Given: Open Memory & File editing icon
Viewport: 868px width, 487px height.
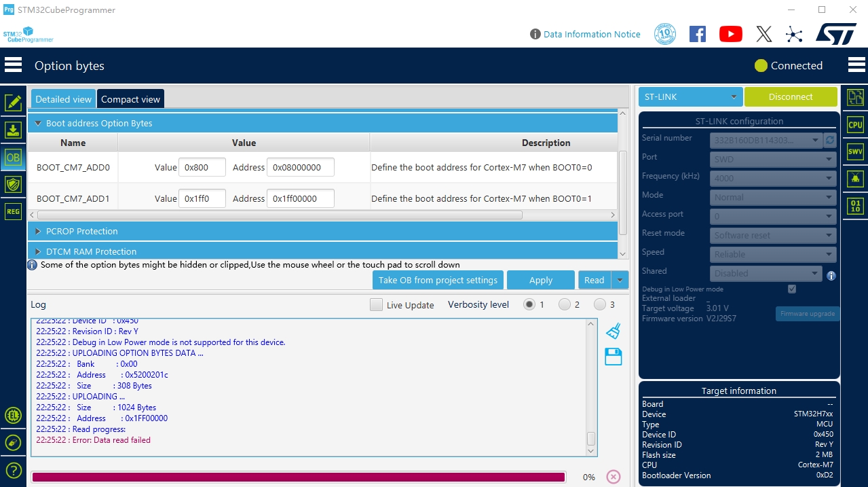Looking at the screenshot, I should tap(13, 103).
